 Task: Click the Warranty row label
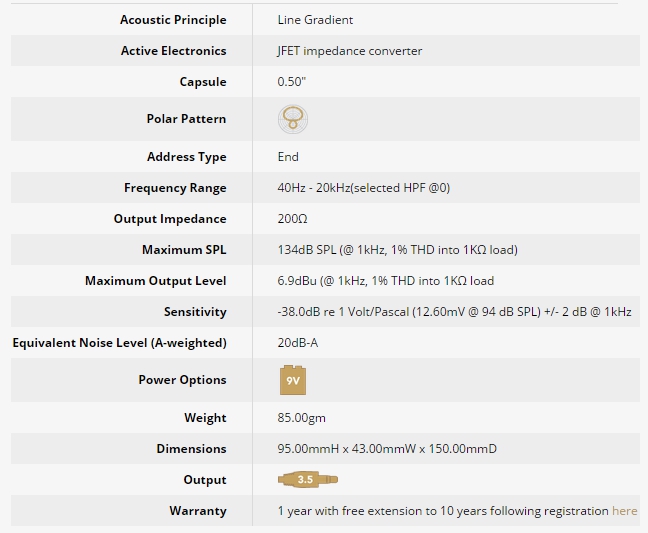click(x=198, y=511)
